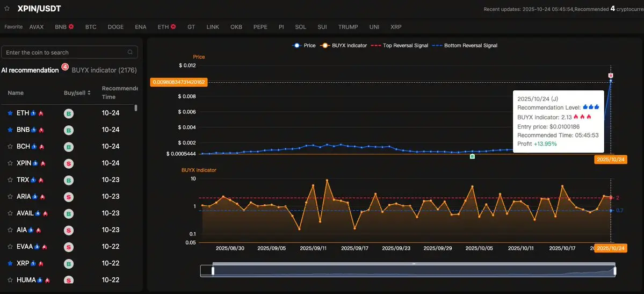Click the green B marker on price chart
644x294 pixels.
[472, 156]
